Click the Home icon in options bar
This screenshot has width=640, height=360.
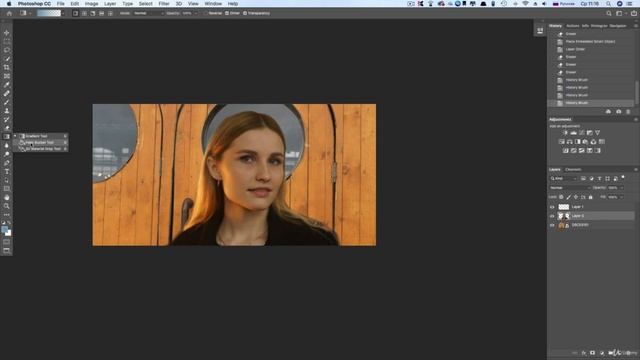coord(9,13)
